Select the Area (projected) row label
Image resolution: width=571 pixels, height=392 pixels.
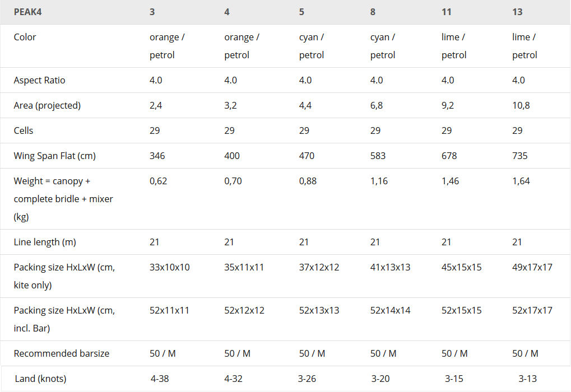(x=47, y=105)
